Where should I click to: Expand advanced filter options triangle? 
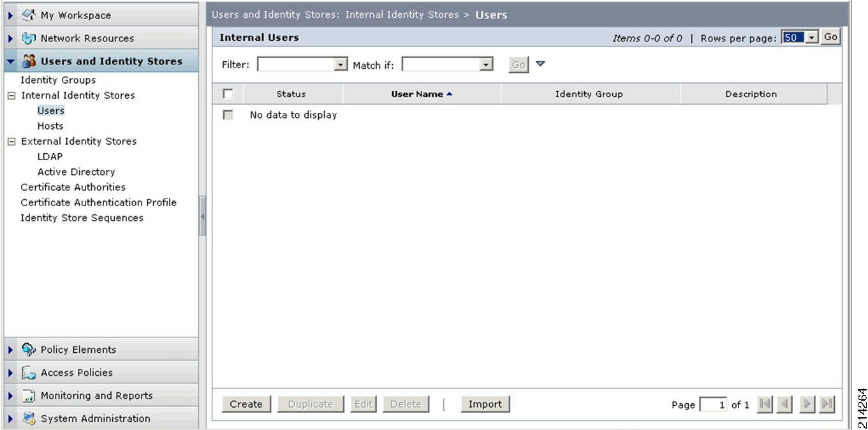tap(540, 64)
